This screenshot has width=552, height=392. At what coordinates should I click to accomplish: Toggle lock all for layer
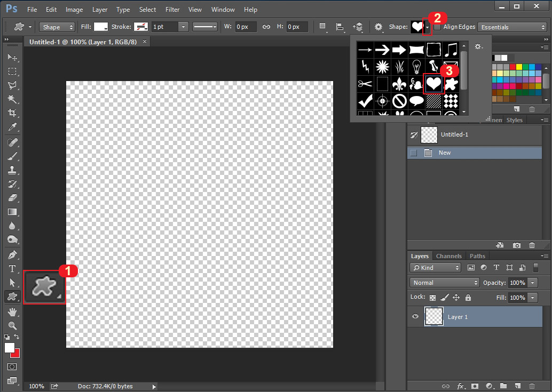(468, 298)
